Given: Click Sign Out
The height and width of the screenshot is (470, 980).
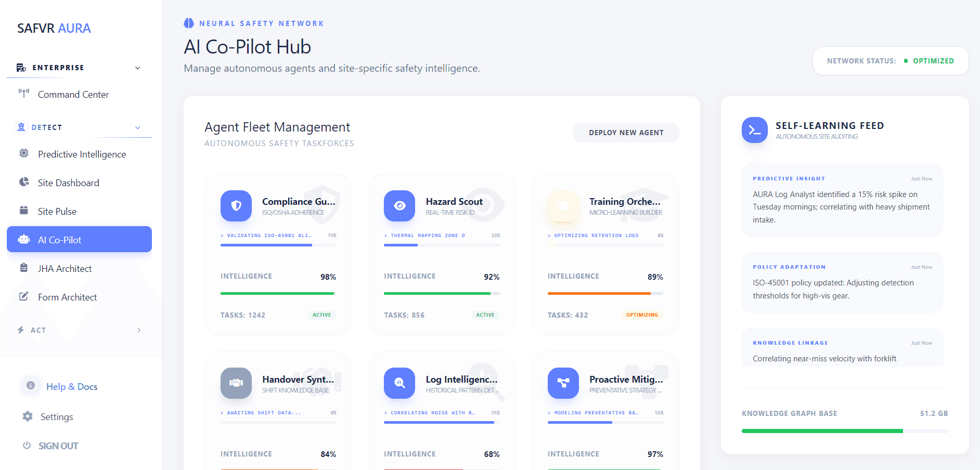Looking at the screenshot, I should pos(58,446).
